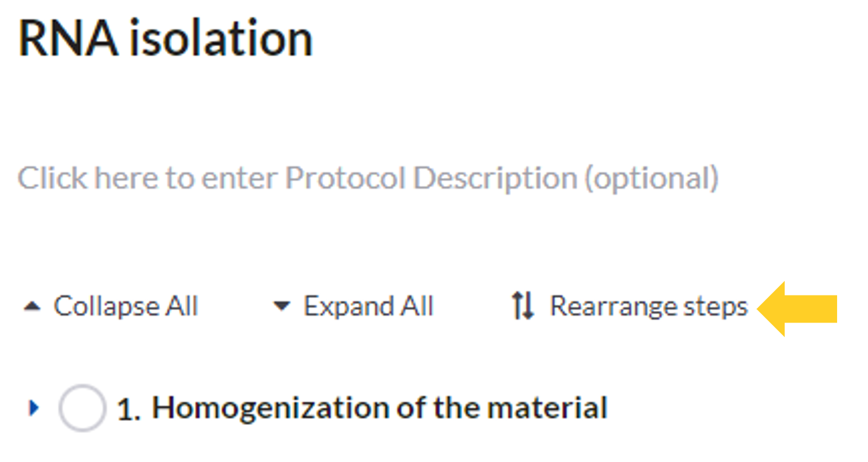Click "(optional)" at the description placeholder end

coord(652,178)
